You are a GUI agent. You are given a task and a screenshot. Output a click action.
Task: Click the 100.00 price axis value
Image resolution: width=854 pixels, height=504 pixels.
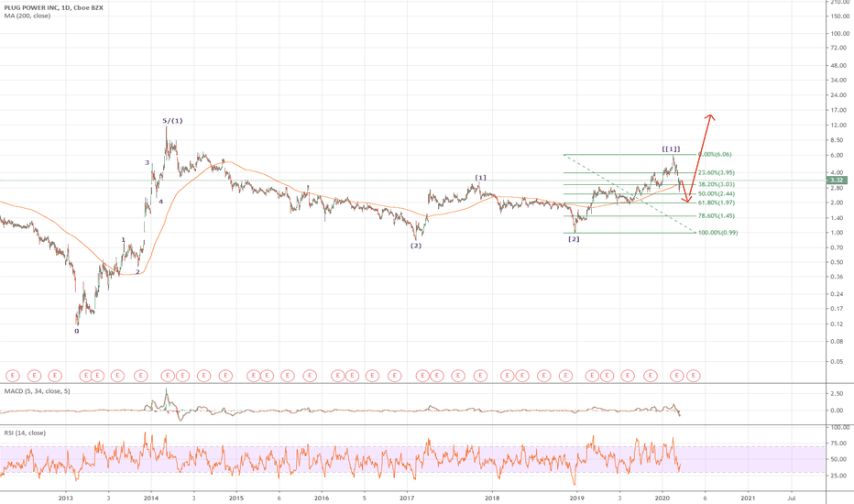point(840,34)
